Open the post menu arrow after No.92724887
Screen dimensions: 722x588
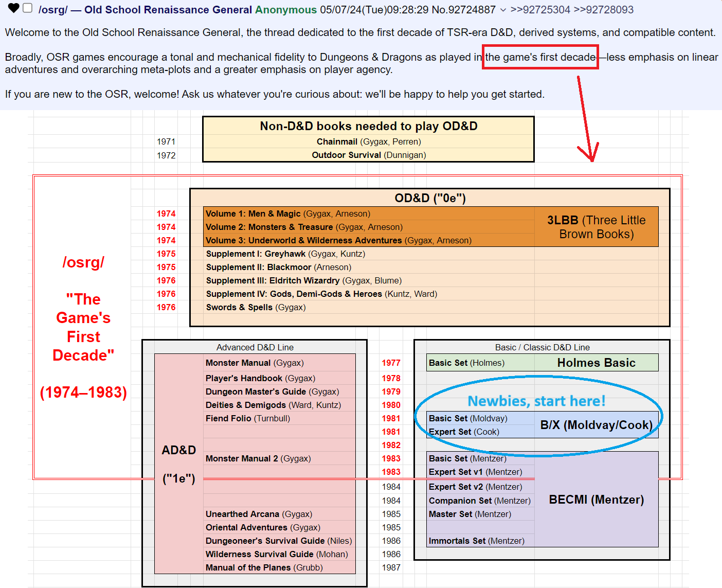[503, 10]
